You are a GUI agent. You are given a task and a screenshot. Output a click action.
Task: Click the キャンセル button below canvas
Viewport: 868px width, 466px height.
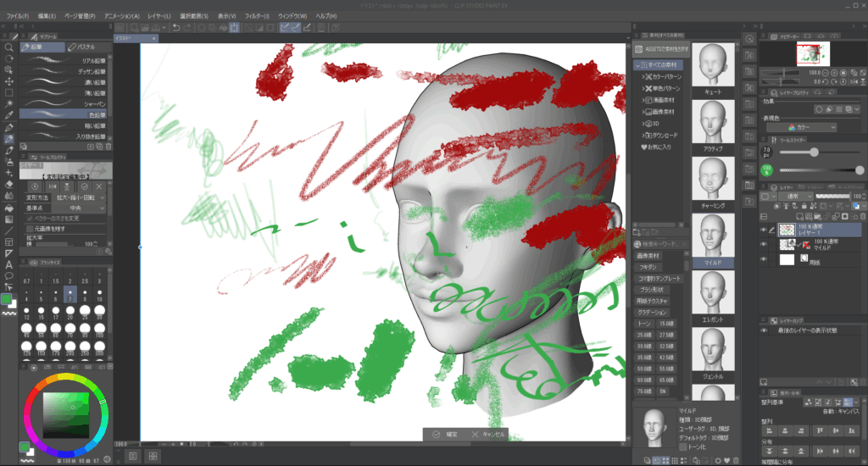click(488, 434)
